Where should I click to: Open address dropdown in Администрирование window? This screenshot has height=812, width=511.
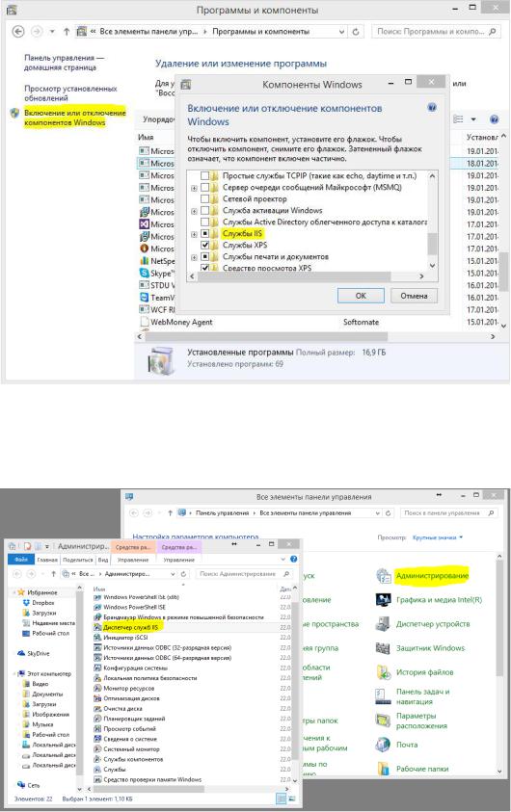pyautogui.click(x=173, y=574)
